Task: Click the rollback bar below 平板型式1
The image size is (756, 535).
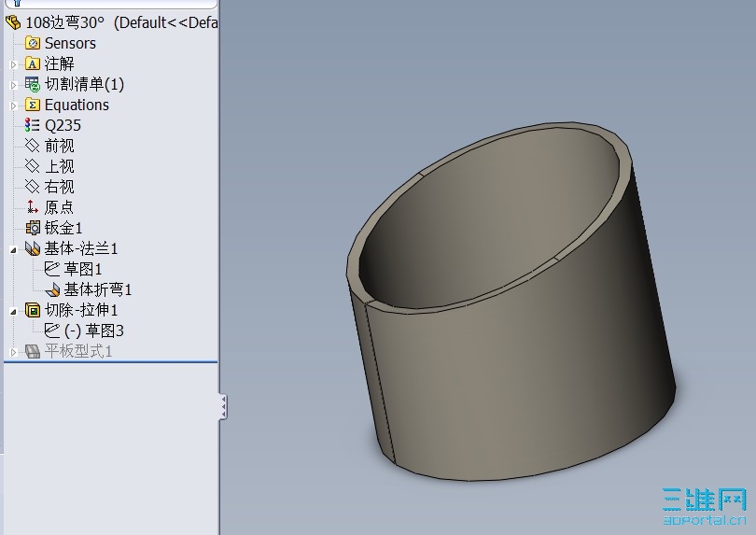Action: coord(111,361)
